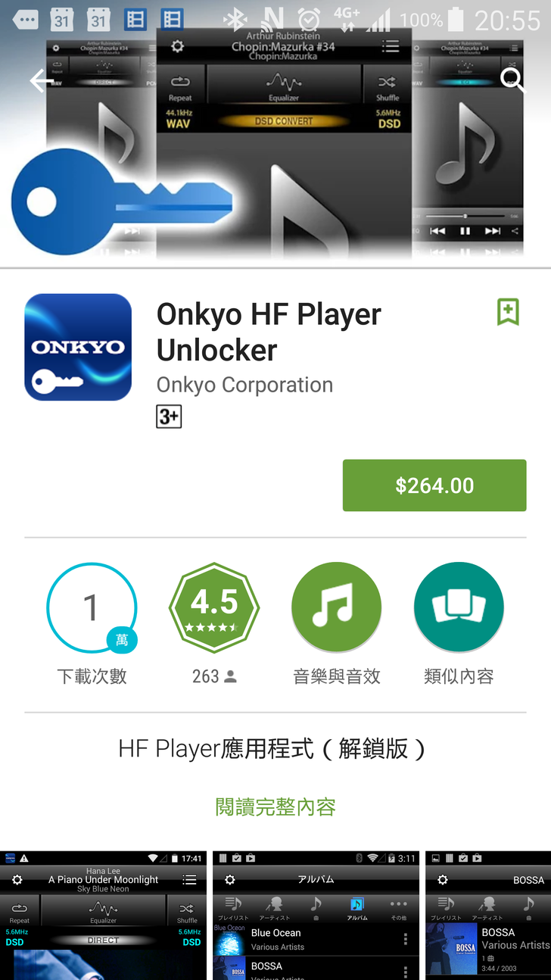Open Onkyo Corporation developer page
Viewport: 551px width, 980px height.
[244, 385]
